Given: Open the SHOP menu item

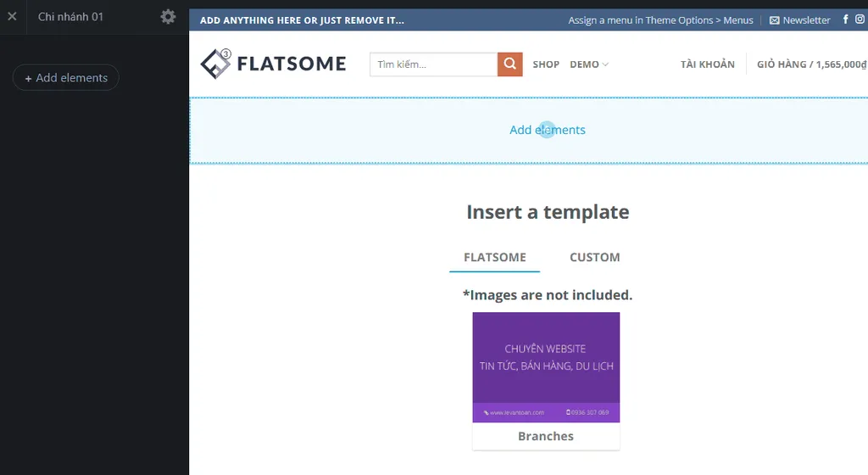Looking at the screenshot, I should coord(546,64).
